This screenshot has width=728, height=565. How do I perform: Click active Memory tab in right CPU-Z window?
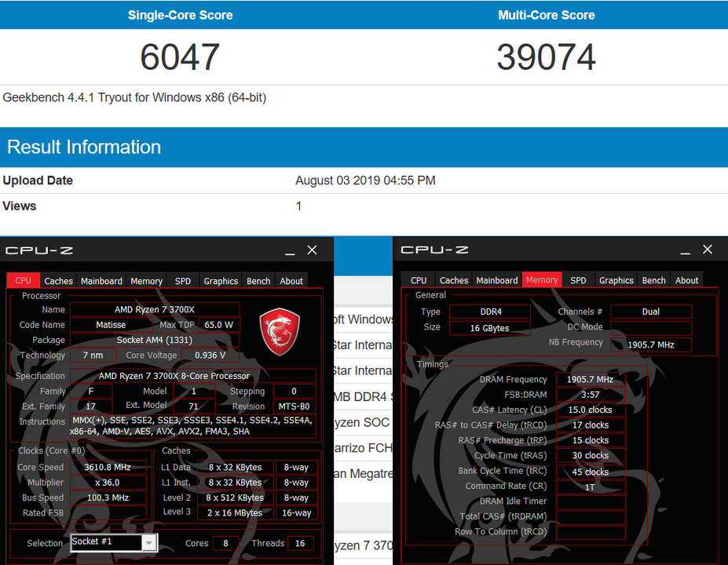(x=542, y=279)
